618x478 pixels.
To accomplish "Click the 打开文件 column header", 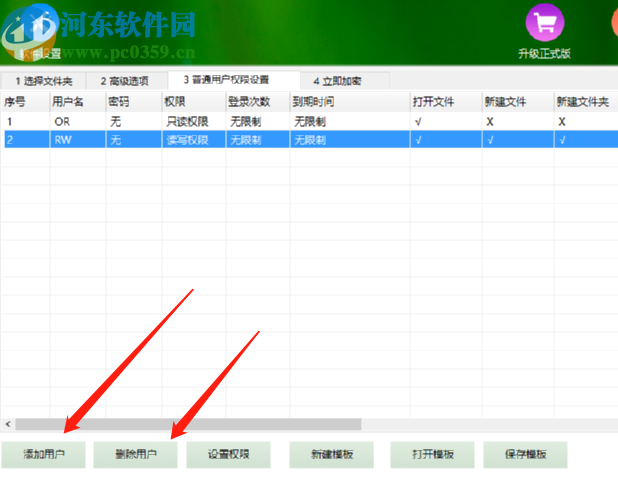I will pyautogui.click(x=446, y=102).
